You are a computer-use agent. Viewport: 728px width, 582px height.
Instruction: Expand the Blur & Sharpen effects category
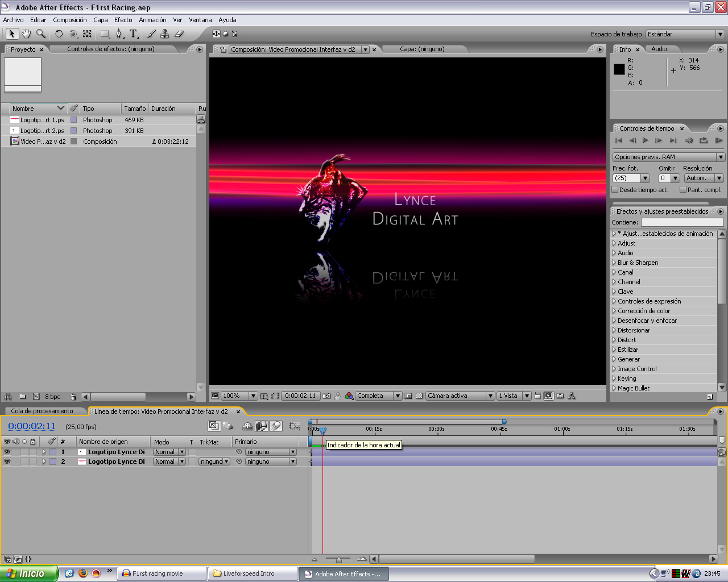(614, 263)
